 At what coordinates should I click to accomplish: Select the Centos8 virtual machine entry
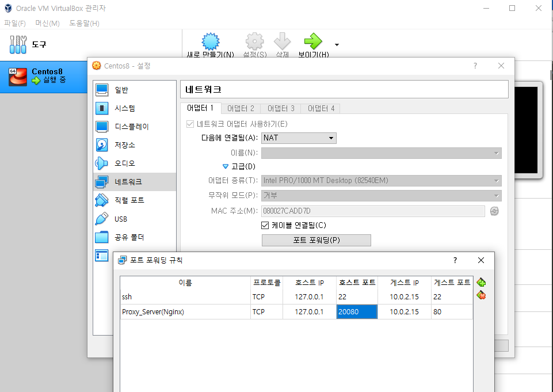click(x=44, y=77)
